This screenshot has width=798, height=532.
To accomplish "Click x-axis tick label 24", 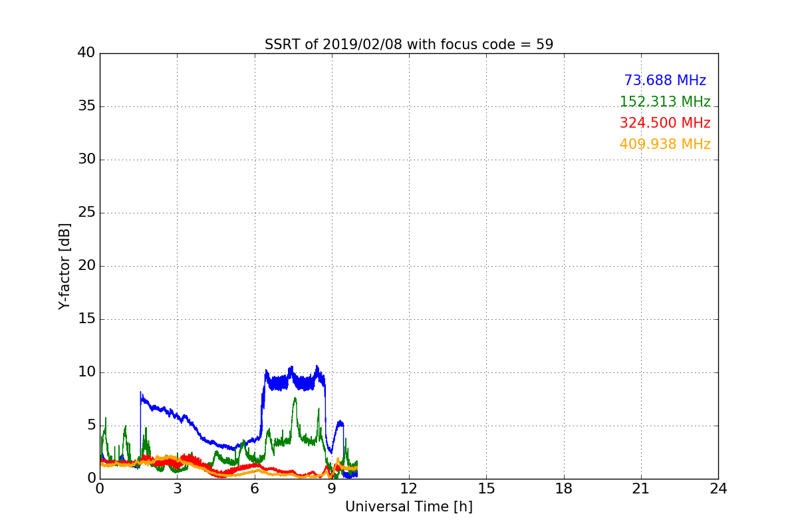I will (718, 489).
